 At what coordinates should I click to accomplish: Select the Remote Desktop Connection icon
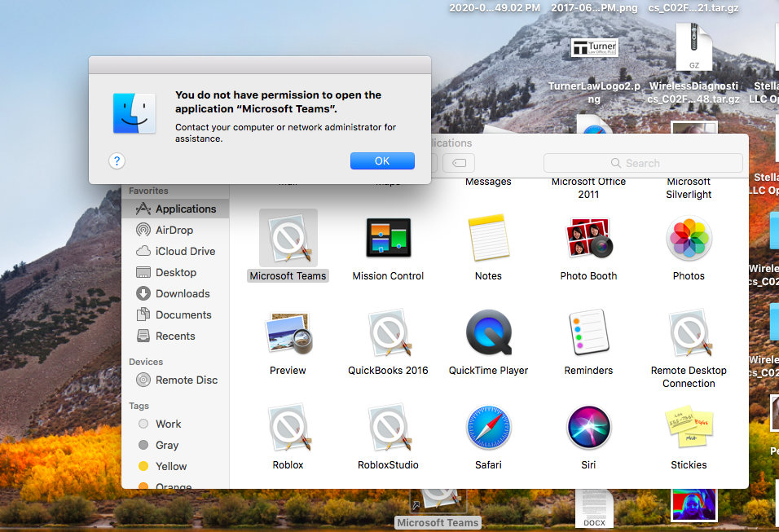pyautogui.click(x=689, y=333)
